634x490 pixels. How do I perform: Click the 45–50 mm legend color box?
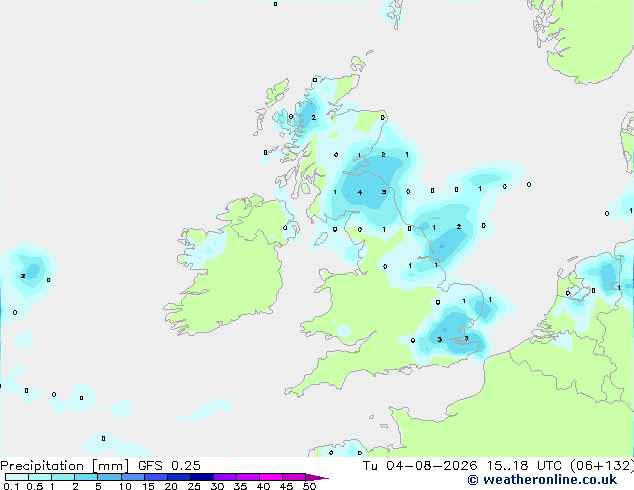pyautogui.click(x=294, y=477)
